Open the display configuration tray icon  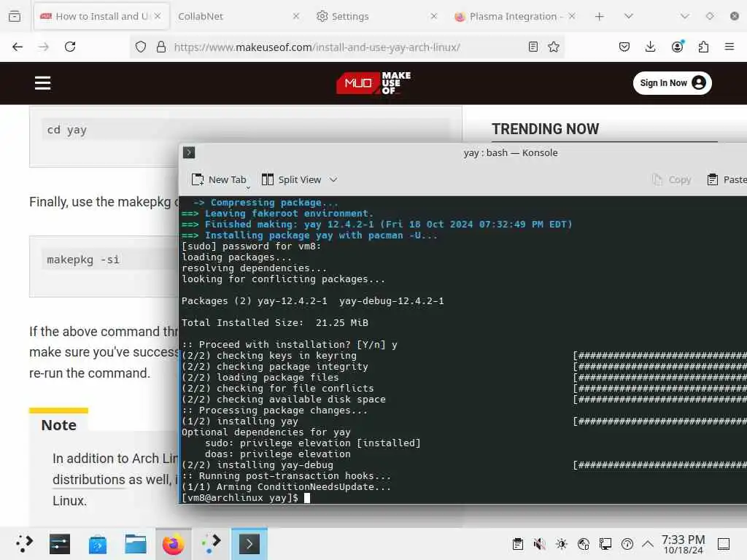tap(605, 544)
